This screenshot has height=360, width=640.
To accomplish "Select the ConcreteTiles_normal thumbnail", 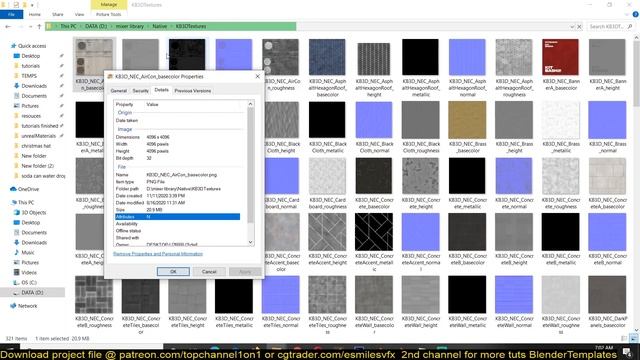I will coord(280,294).
